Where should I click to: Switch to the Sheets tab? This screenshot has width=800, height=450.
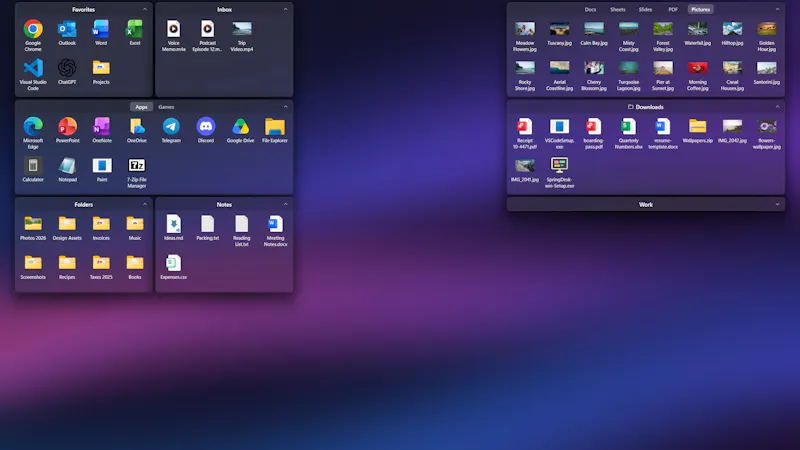[x=618, y=9]
